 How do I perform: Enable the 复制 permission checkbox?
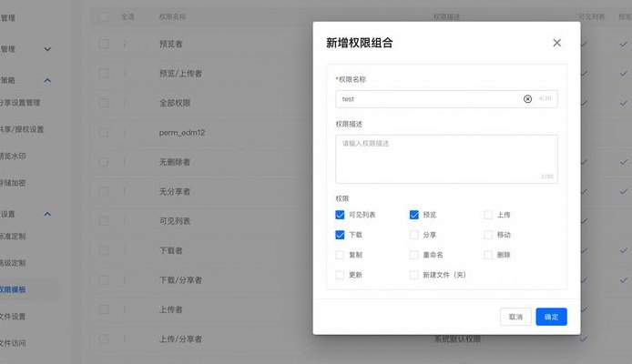click(340, 255)
